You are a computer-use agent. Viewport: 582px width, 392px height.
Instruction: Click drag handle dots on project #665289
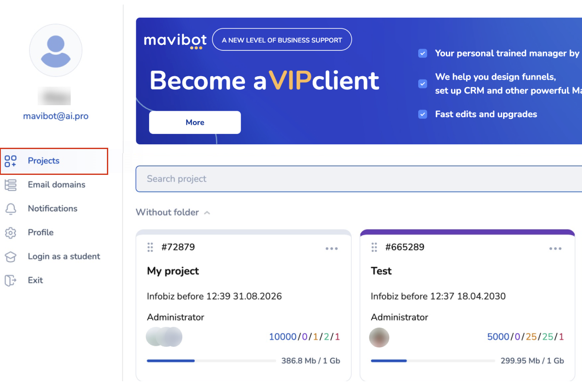(374, 247)
